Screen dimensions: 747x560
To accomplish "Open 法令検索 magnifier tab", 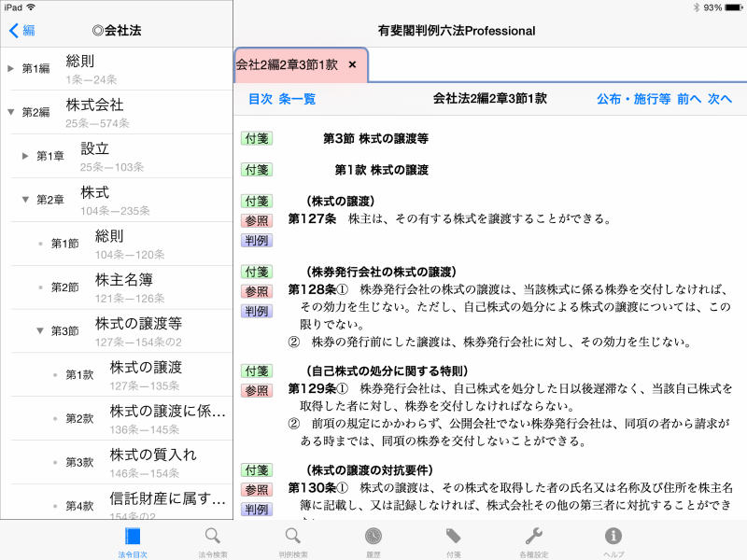I will (213, 542).
